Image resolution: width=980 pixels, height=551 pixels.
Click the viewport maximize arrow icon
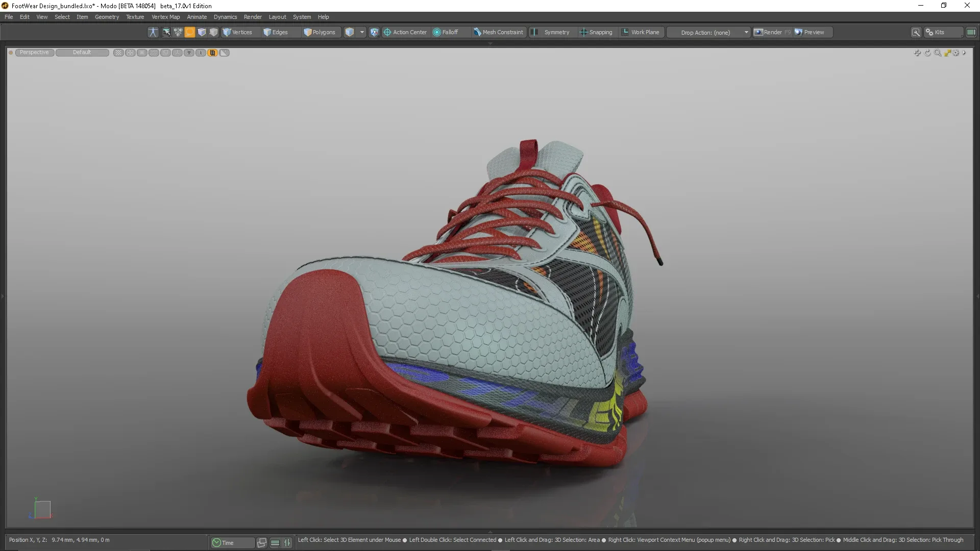[x=947, y=53]
